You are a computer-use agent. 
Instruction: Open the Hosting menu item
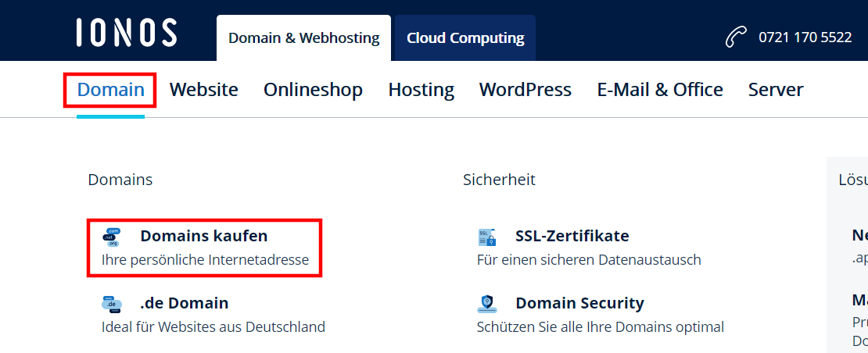click(x=421, y=90)
